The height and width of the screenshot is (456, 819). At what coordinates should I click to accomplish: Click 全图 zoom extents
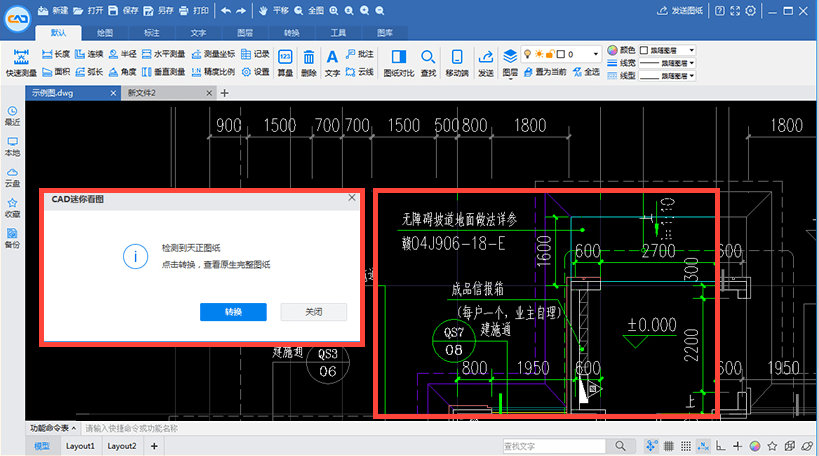pos(309,10)
